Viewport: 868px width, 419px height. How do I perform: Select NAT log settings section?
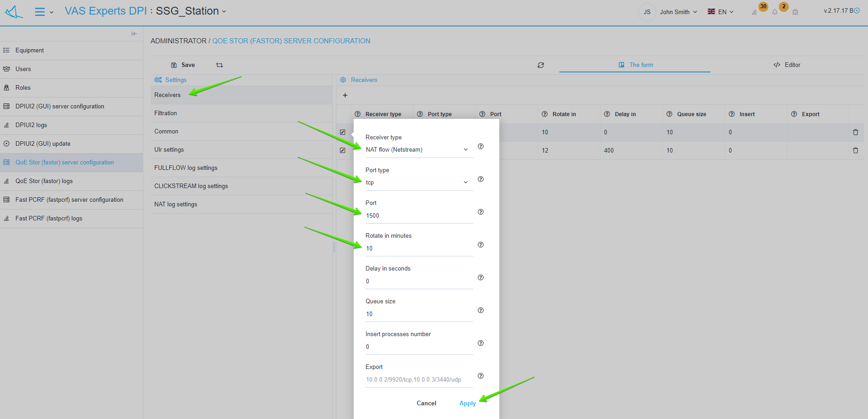(176, 204)
